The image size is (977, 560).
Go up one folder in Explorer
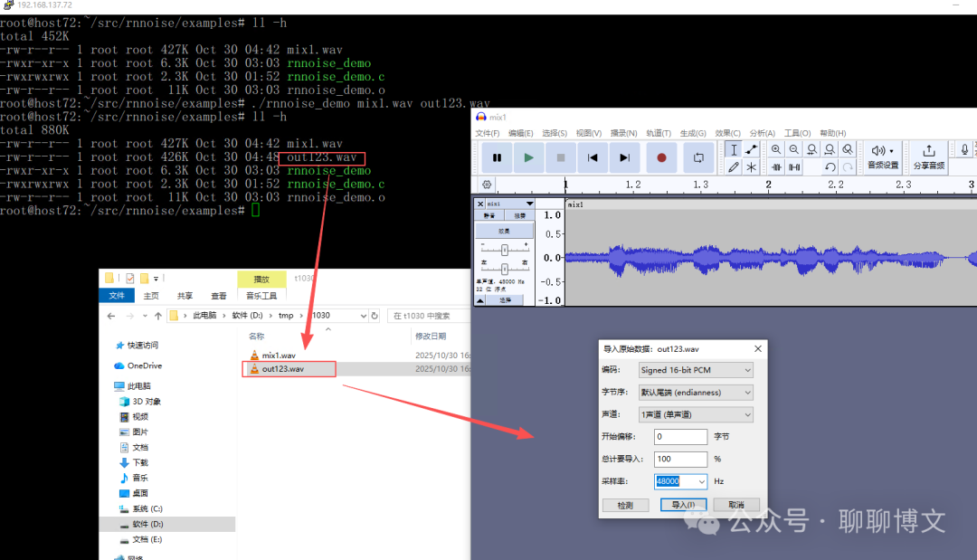coord(158,316)
